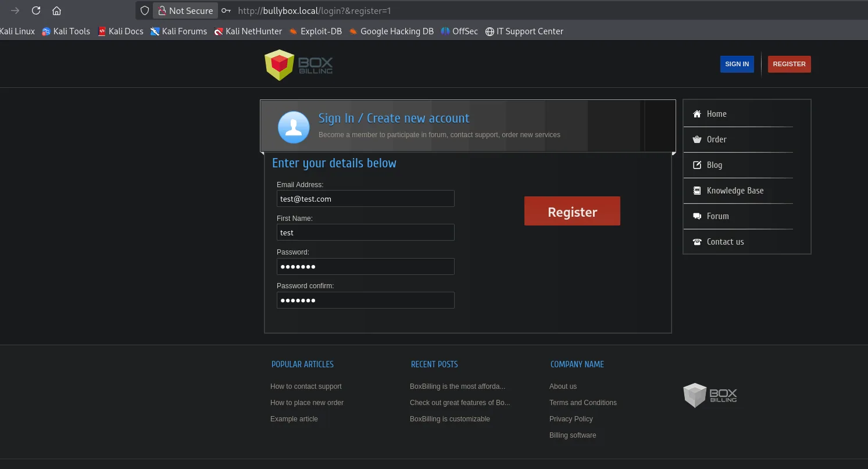Click the Not Secure padlock indicator
Screen dimensions: 868x469
185,10
